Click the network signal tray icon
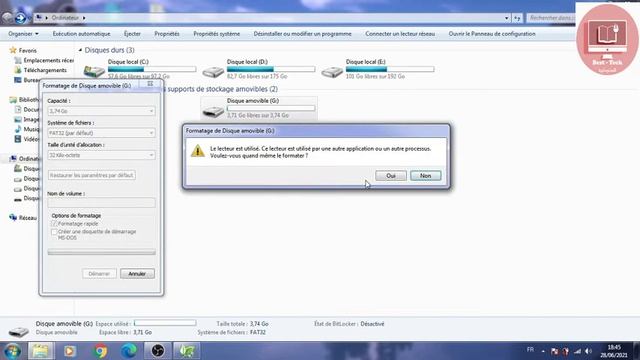The image size is (640, 360). point(577,351)
